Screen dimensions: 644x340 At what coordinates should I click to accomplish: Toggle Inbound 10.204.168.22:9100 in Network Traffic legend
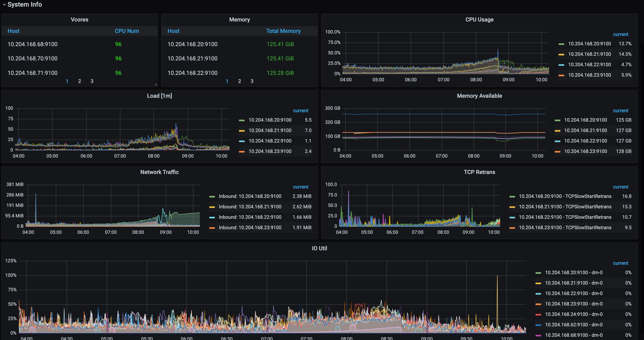pyautogui.click(x=250, y=217)
